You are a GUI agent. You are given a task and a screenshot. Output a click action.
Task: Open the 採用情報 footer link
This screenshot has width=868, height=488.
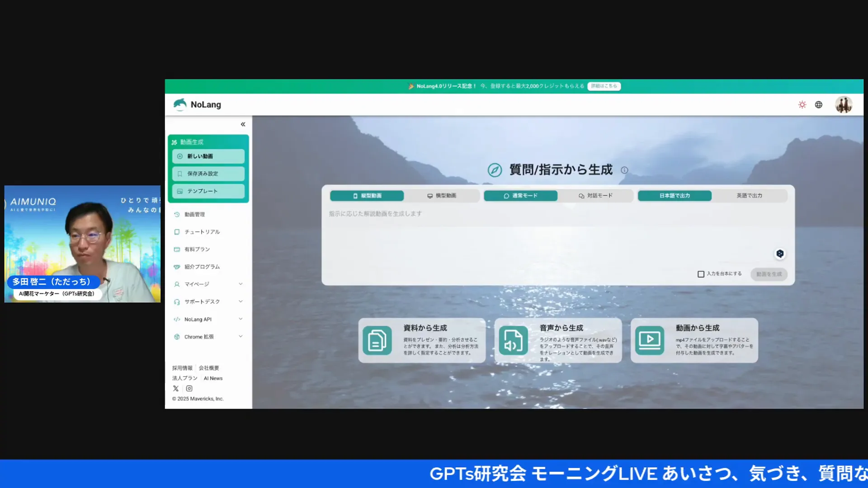182,368
